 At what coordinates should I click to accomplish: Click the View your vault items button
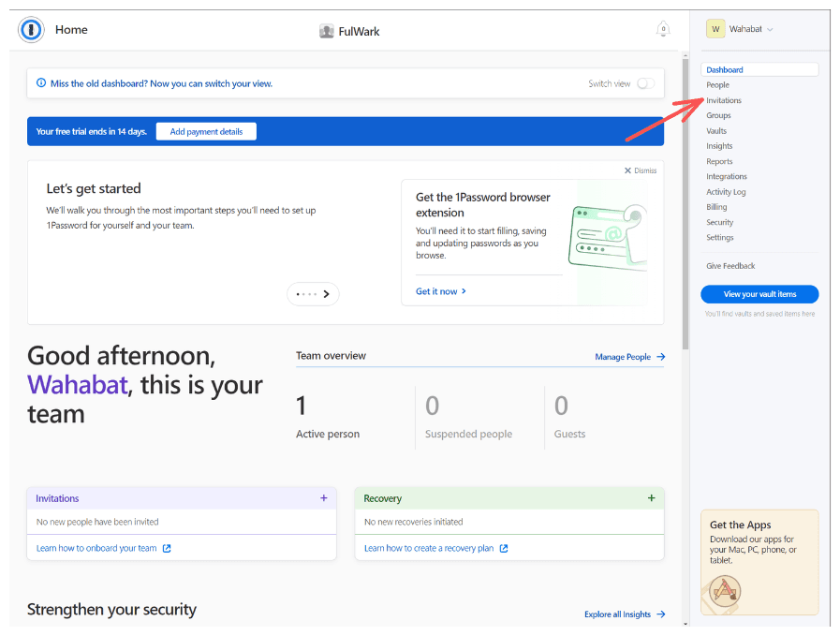759,294
